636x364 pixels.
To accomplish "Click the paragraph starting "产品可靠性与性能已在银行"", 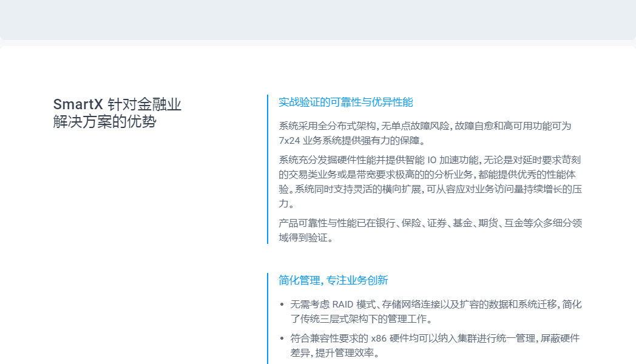I will click(x=430, y=231).
